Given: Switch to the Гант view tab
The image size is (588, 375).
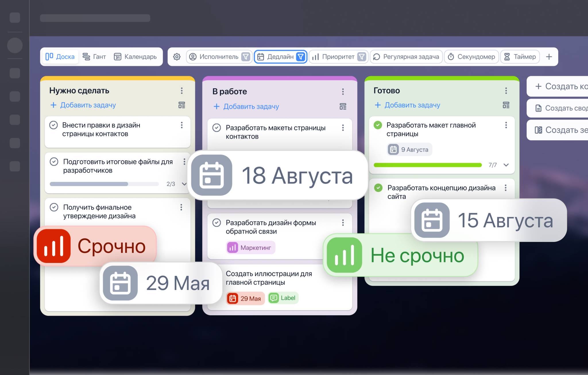Looking at the screenshot, I should [94, 57].
